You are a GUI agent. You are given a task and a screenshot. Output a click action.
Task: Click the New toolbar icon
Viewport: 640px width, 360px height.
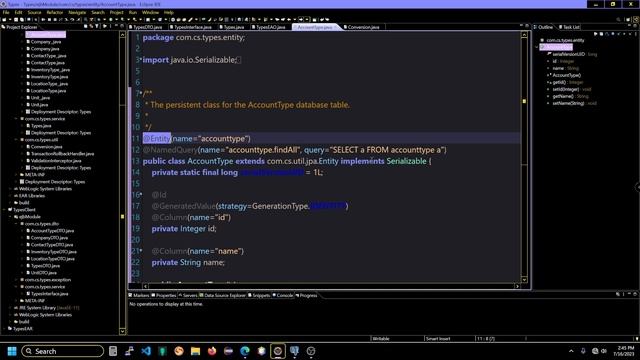(4, 19)
